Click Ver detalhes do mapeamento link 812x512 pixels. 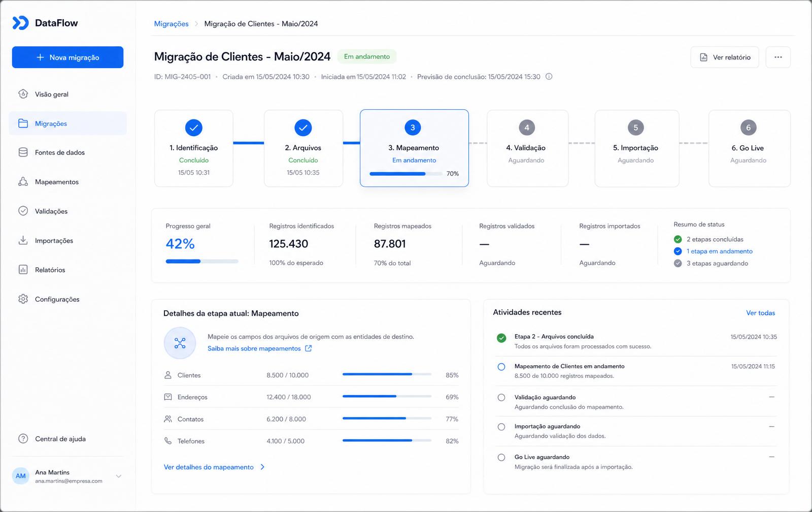pos(209,467)
